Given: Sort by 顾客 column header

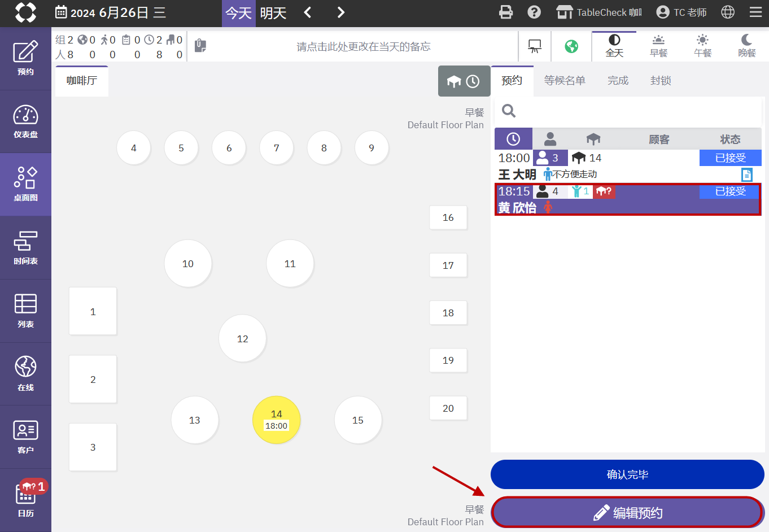Looking at the screenshot, I should [659, 139].
